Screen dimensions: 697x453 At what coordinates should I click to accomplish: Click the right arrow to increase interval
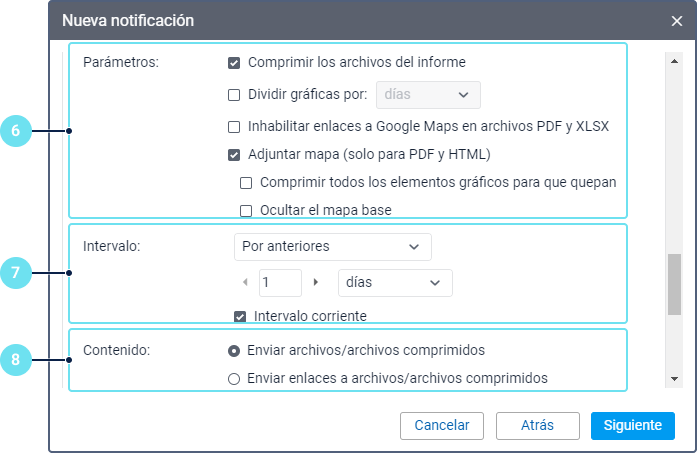tap(316, 283)
